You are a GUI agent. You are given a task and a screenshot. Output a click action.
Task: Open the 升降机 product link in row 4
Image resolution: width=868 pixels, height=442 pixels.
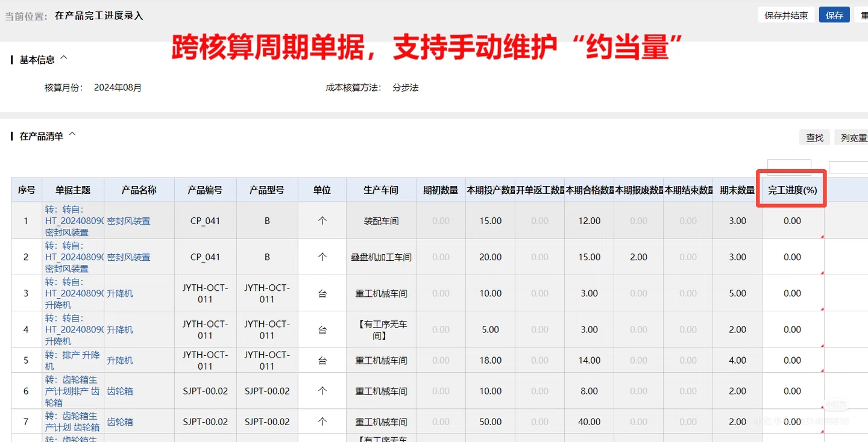(x=120, y=329)
